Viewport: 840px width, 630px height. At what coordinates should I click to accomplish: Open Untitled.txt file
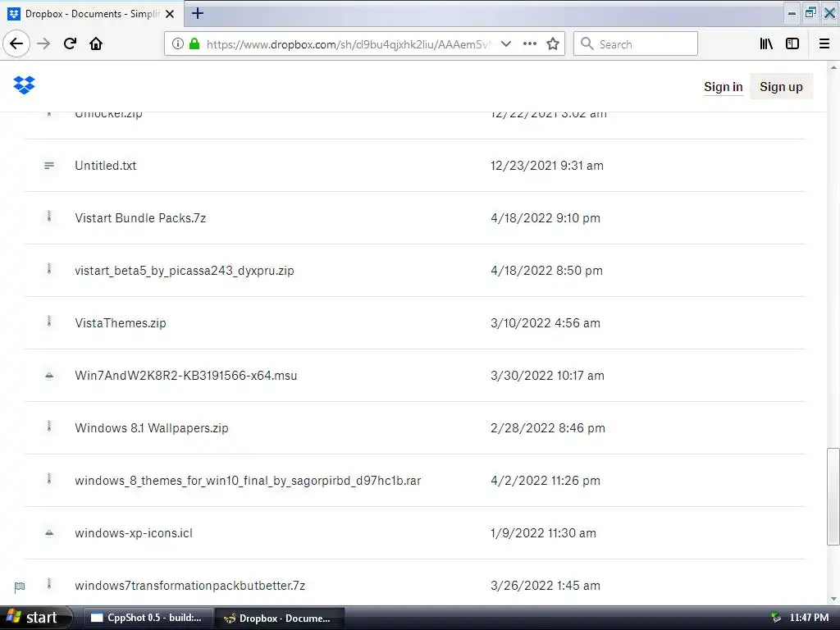point(106,166)
